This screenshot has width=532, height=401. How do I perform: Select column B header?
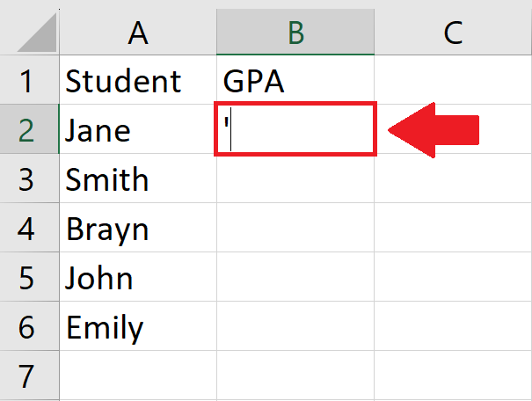point(295,32)
